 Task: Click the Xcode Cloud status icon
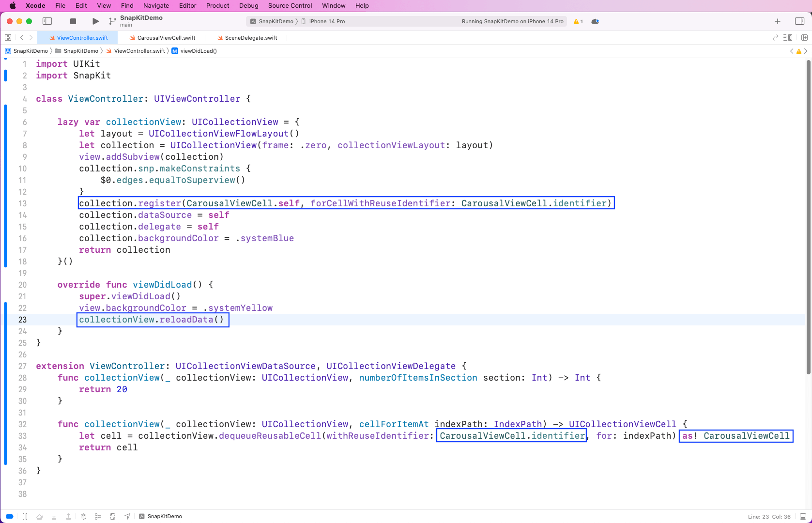tap(595, 21)
